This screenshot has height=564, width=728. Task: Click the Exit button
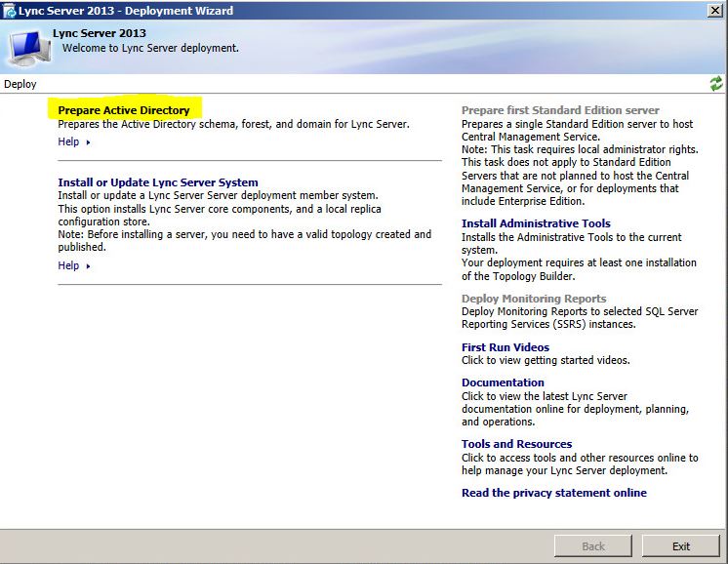click(x=680, y=545)
